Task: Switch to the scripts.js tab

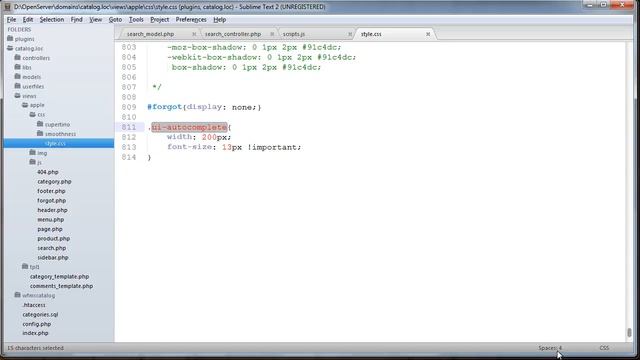Action: [294, 34]
